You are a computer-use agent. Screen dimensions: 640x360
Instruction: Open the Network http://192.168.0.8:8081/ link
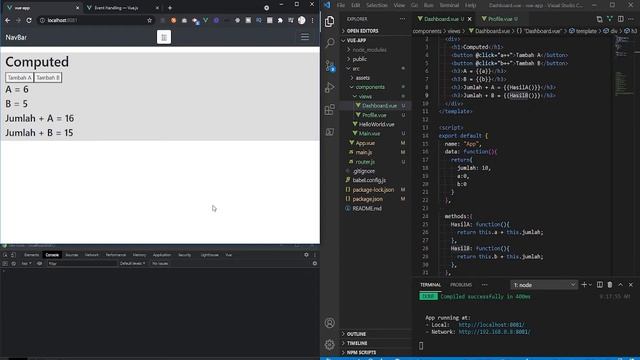click(494, 332)
